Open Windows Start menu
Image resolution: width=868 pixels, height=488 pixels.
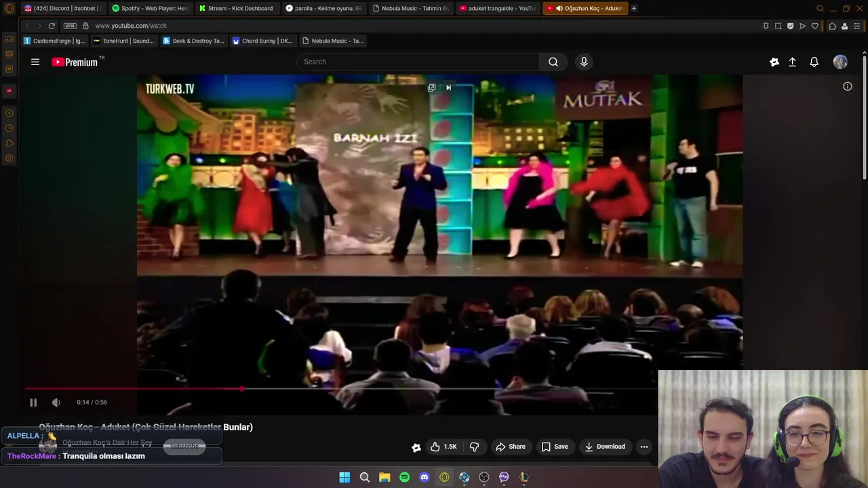[x=344, y=477]
